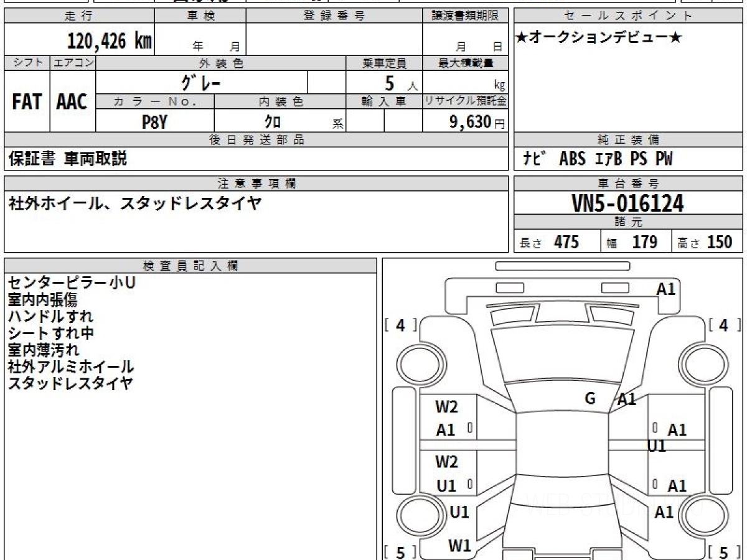Click the G mark on the windshield diagram

(591, 398)
